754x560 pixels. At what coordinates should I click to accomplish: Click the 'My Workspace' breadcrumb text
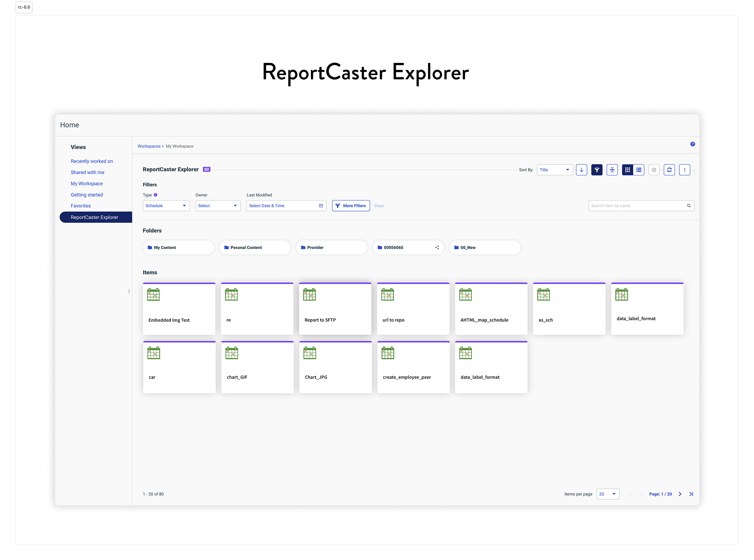click(180, 147)
